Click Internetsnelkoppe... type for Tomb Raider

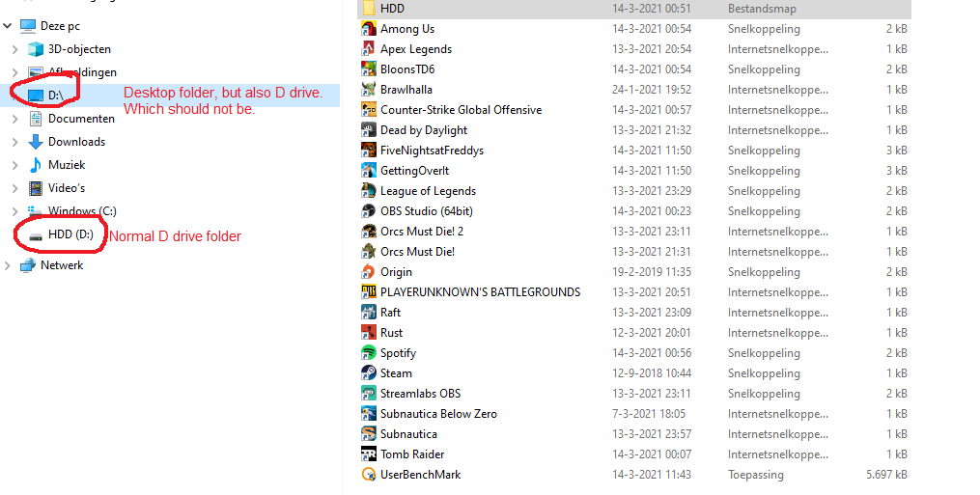click(x=778, y=454)
